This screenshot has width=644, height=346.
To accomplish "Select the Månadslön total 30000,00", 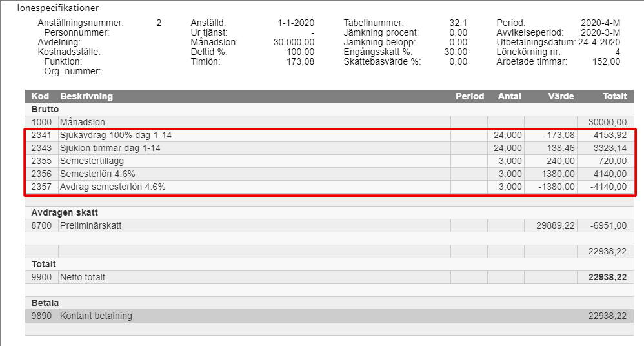I will tap(607, 122).
